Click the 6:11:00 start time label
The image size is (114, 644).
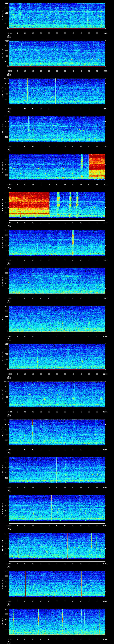pos(9,412)
